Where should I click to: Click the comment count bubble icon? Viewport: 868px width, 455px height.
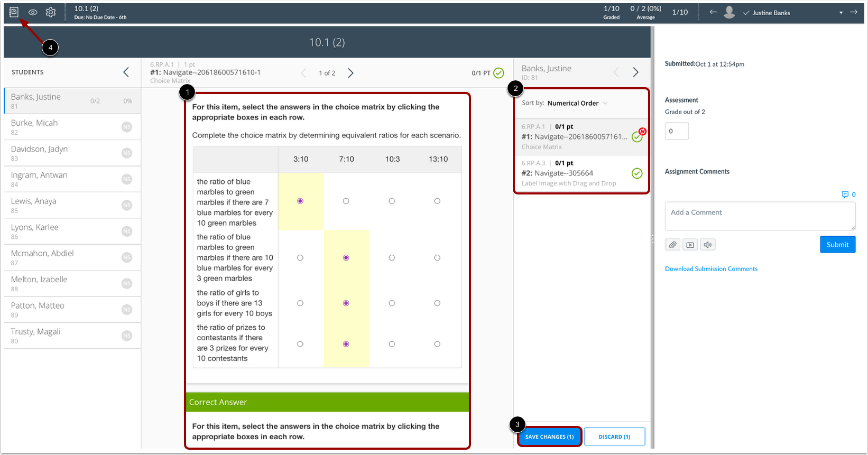(x=845, y=194)
